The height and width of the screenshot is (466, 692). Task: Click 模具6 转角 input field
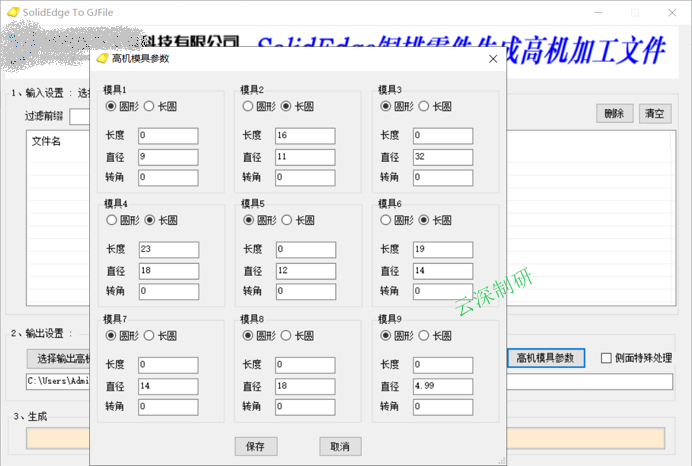[443, 291]
